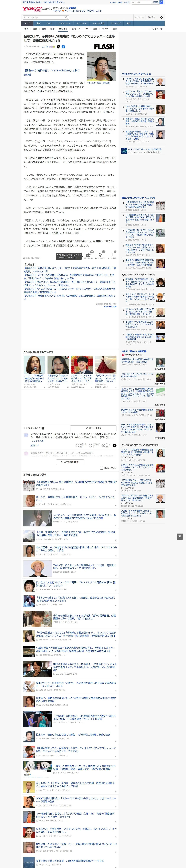Click the ログイン link
Screen dimensions: 186x868
tap(57, 11)
